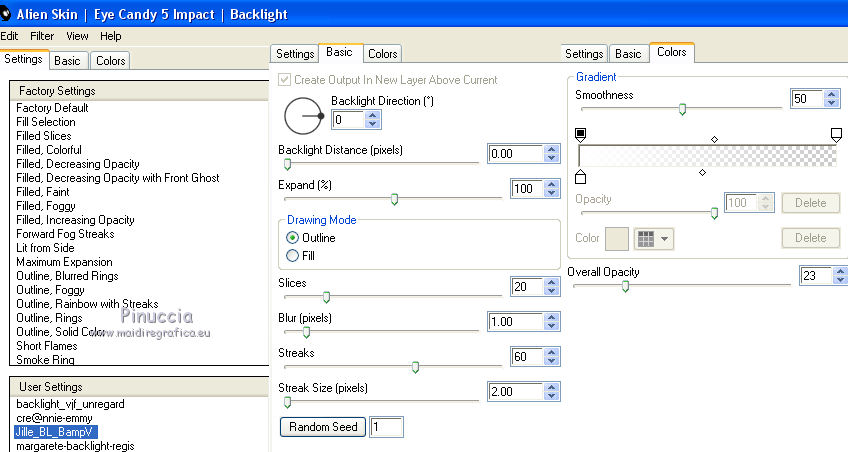Screen dimensions: 848x452
Task: Select Factory Default preset
Action: (x=52, y=108)
